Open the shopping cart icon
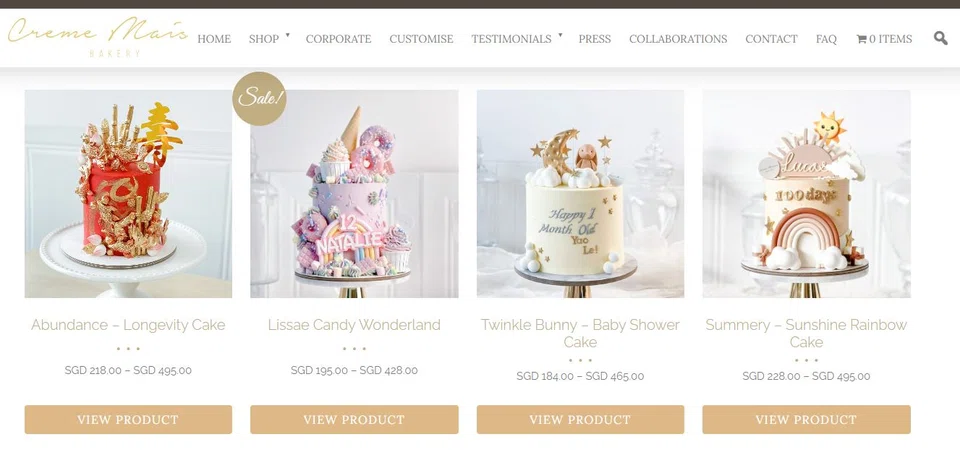960x450 pixels. click(861, 39)
